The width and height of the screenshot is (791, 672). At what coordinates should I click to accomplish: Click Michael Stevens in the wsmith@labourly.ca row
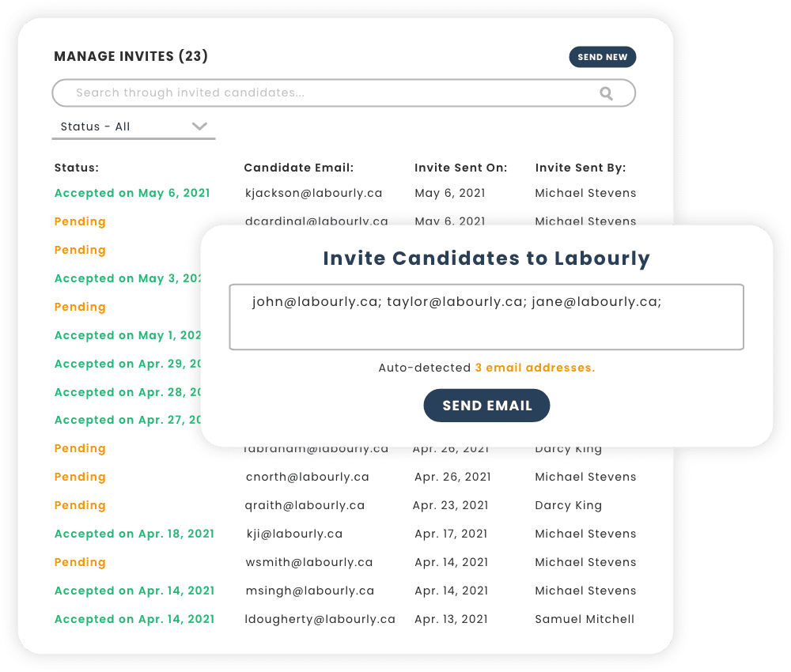click(x=585, y=562)
